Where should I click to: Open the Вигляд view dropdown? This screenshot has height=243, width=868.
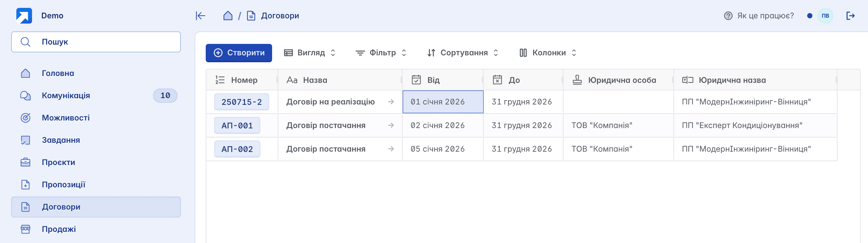tap(310, 53)
